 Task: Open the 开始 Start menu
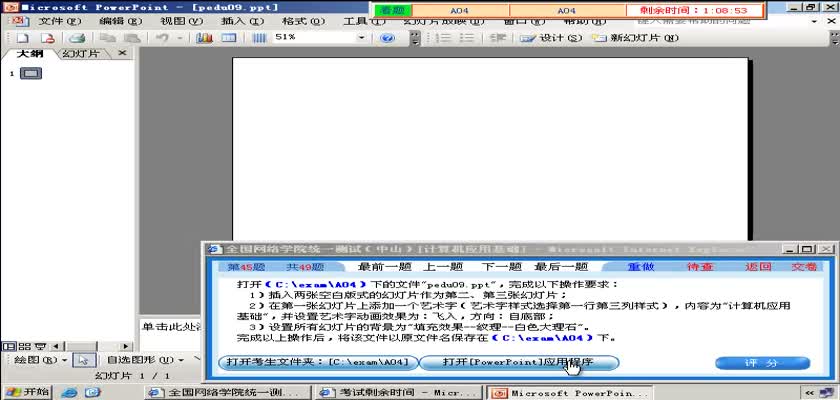point(27,392)
